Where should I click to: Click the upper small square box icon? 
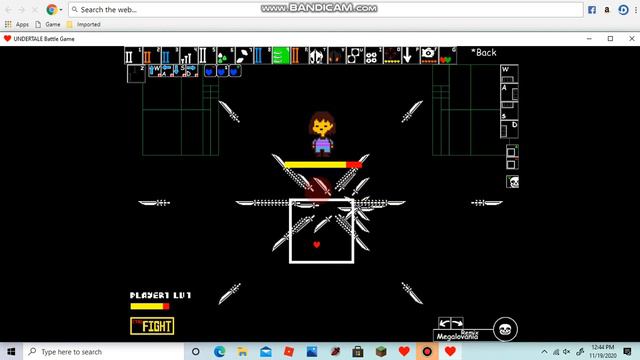512,151
